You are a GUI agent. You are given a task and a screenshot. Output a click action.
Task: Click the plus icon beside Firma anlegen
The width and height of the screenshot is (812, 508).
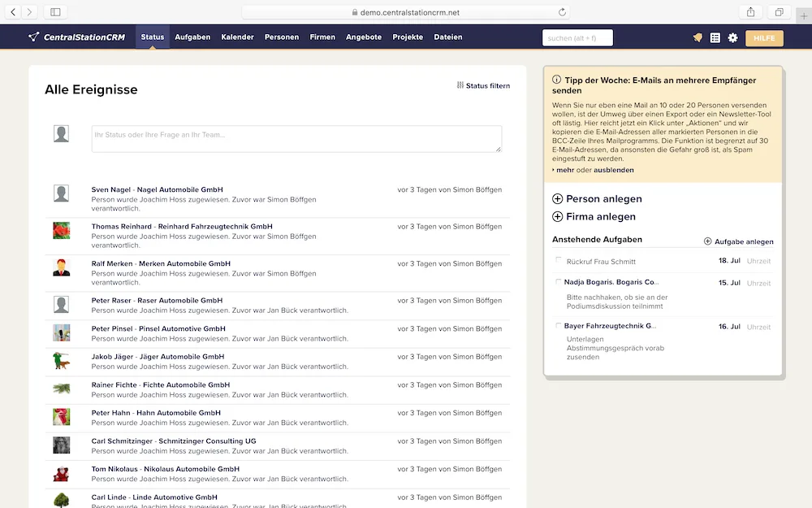(x=557, y=216)
